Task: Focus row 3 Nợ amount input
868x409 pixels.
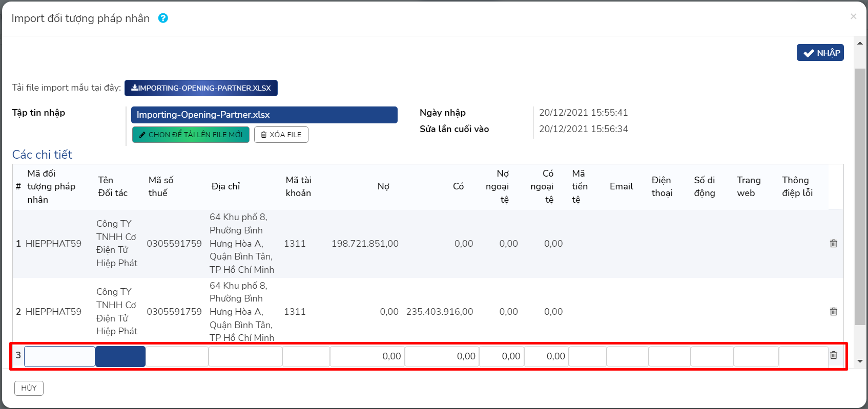Action: (367, 356)
